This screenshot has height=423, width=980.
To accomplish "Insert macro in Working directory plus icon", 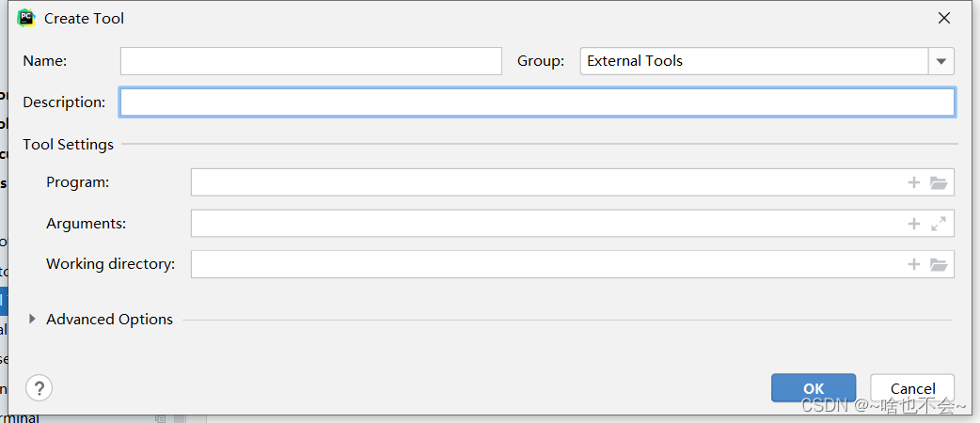I will [913, 264].
